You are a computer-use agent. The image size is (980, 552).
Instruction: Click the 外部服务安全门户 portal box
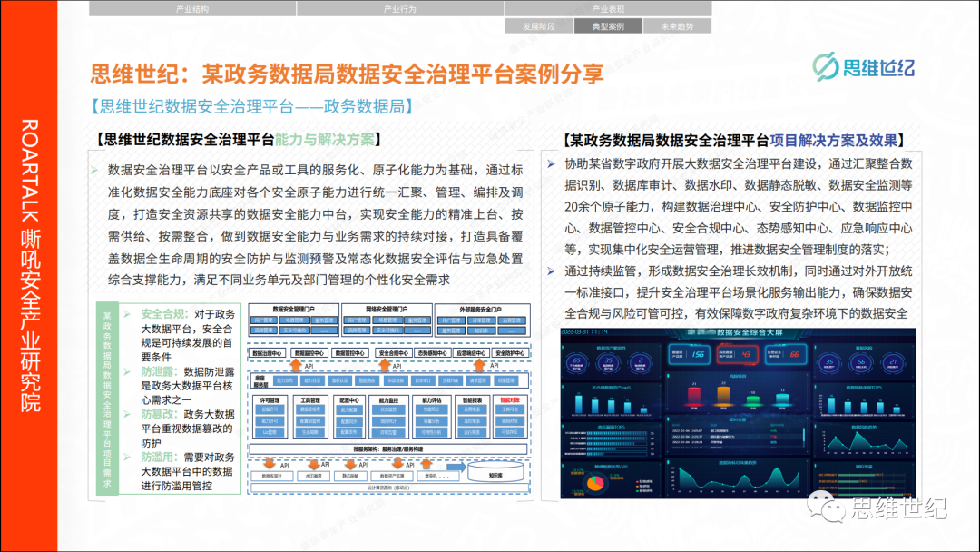pos(482,320)
